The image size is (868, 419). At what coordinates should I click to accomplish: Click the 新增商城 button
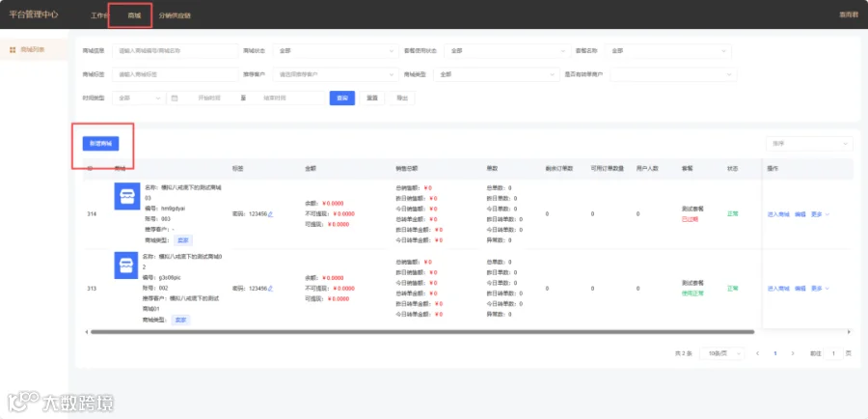click(x=100, y=144)
